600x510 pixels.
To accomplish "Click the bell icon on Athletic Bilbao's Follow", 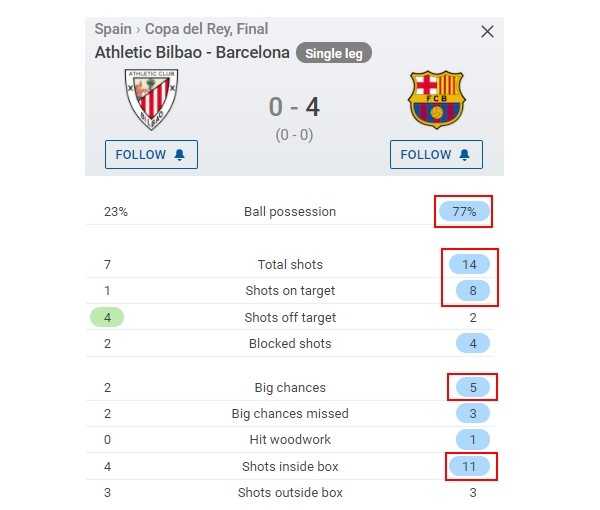I will pos(179,155).
